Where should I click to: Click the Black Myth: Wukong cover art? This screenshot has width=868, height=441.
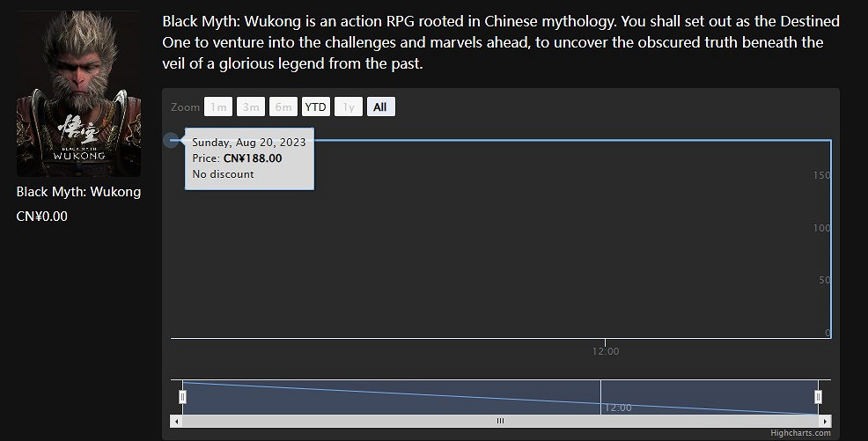tap(78, 94)
